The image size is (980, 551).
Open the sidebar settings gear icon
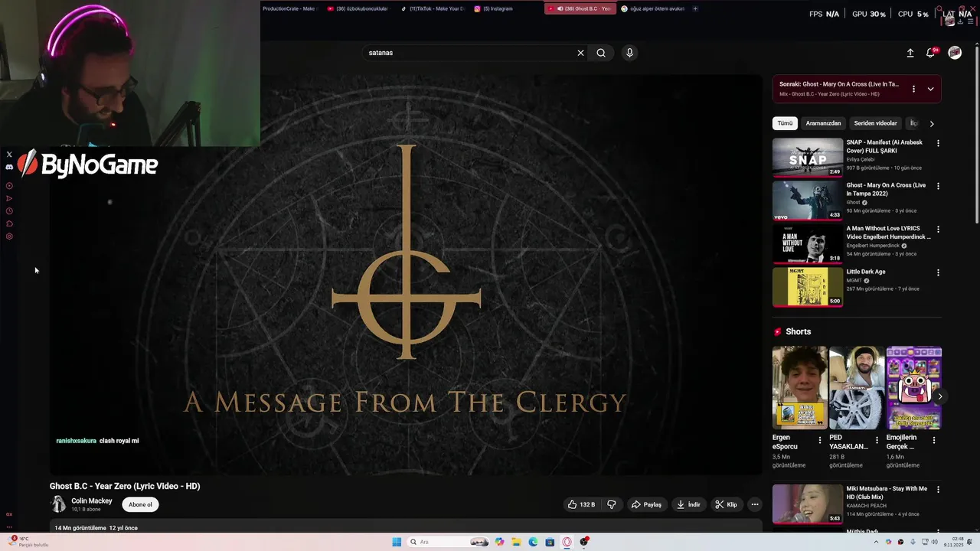click(x=9, y=236)
